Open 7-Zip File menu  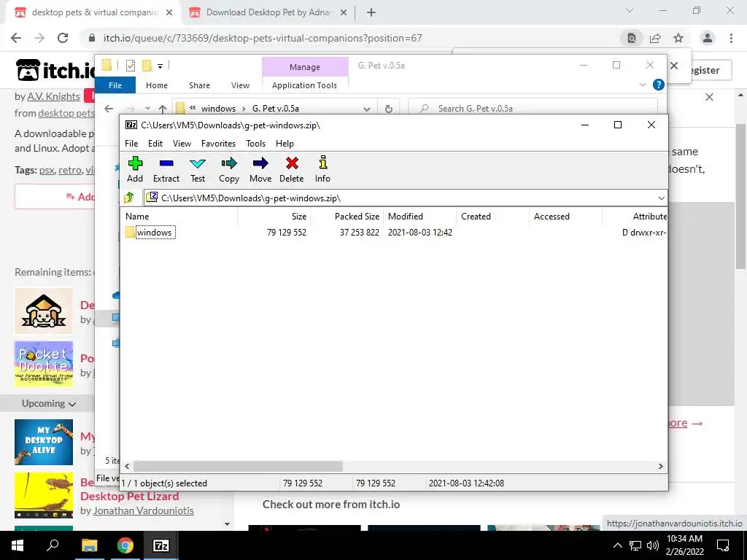tap(131, 144)
